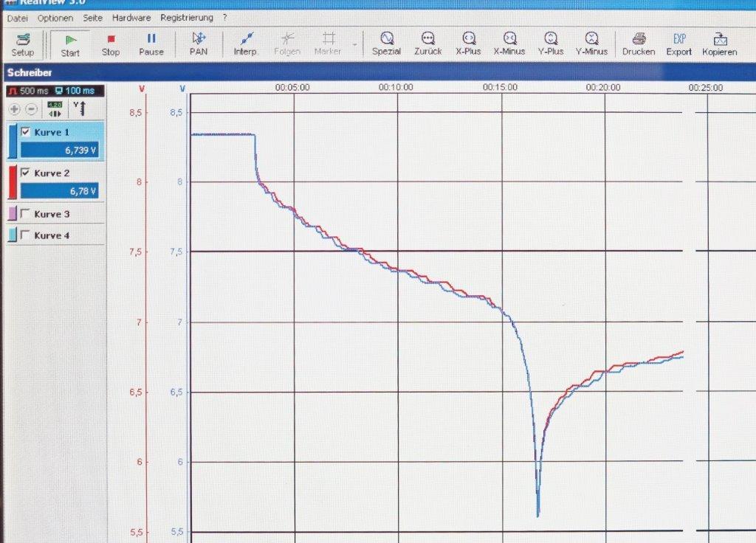Print the chart using Drucken
Screen dimensions: 756x543
pos(639,44)
